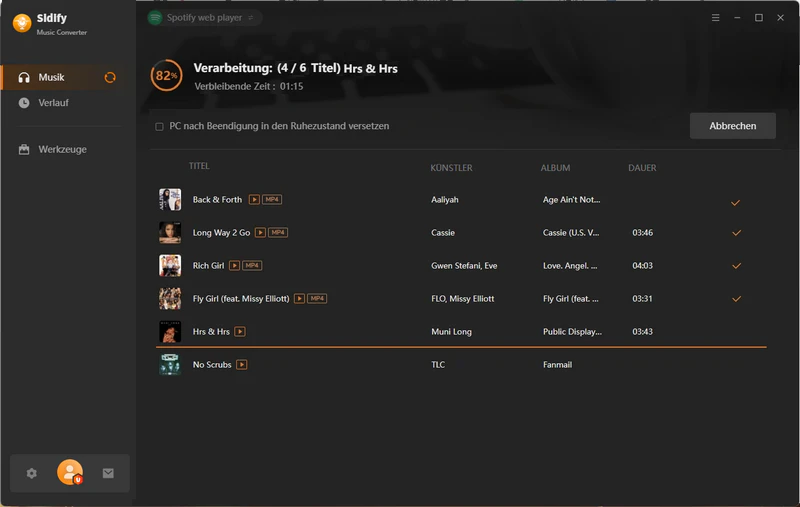
Task: Click the 82% progress circle
Action: tap(166, 75)
